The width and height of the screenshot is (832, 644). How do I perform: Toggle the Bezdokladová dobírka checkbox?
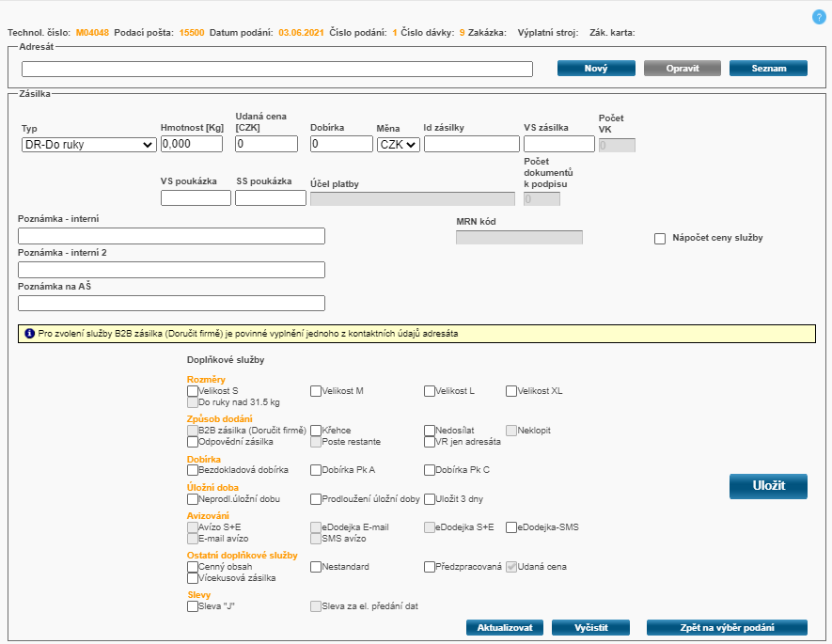click(x=193, y=470)
